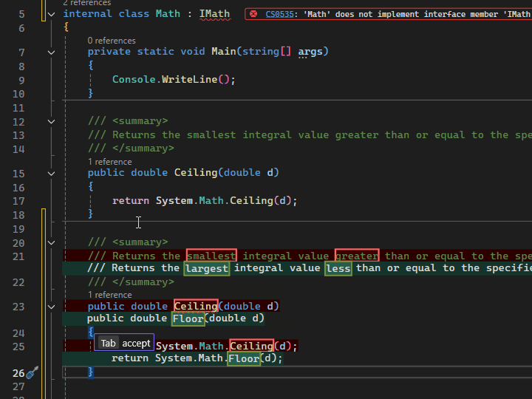The height and width of the screenshot is (399, 532).
Task: Click the return statement on line 17
Action: coord(205,200)
